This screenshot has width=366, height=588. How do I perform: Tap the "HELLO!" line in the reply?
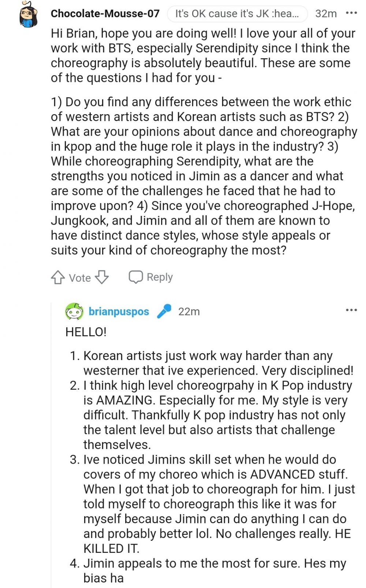point(86,332)
